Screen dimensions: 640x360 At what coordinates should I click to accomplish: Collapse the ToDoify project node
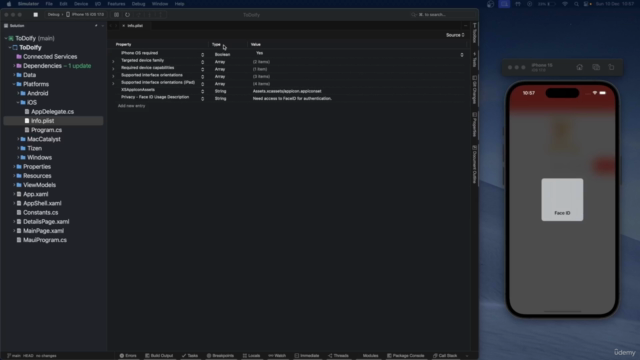click(10, 48)
